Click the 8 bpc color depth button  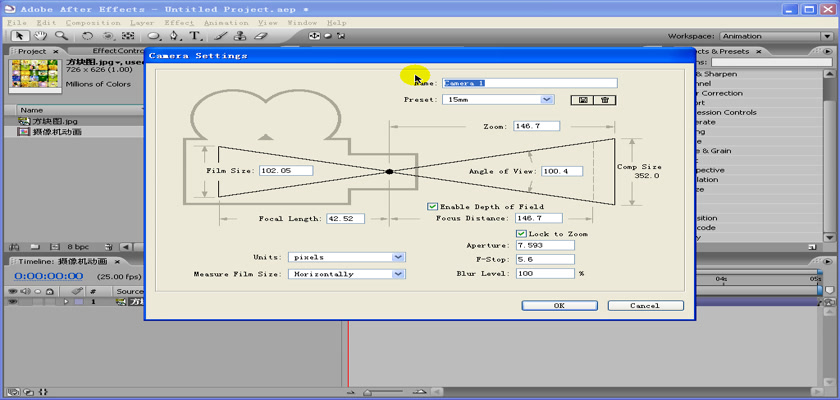(x=78, y=247)
